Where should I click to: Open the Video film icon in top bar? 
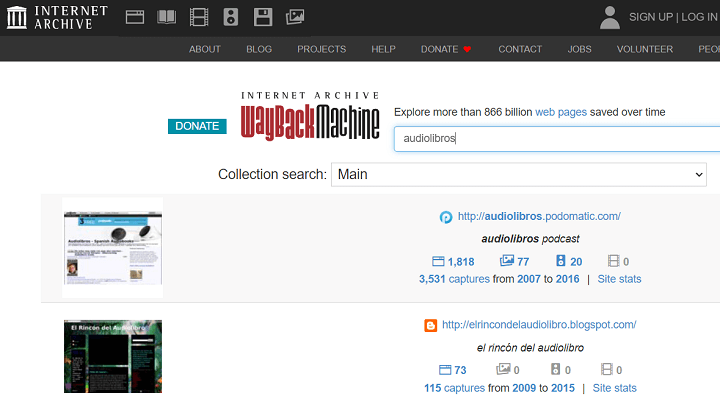[199, 17]
